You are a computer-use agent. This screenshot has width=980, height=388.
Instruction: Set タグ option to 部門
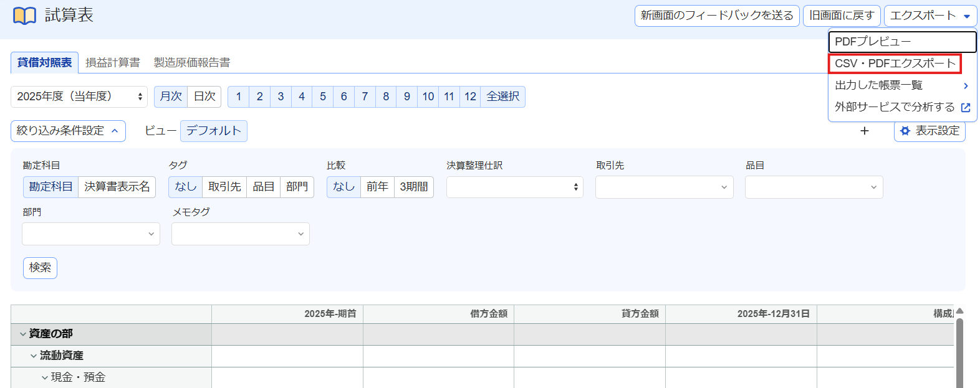click(297, 187)
